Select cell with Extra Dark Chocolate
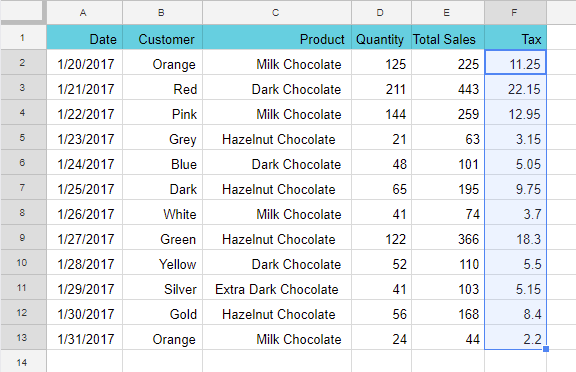This screenshot has height=372, width=576. click(277, 288)
